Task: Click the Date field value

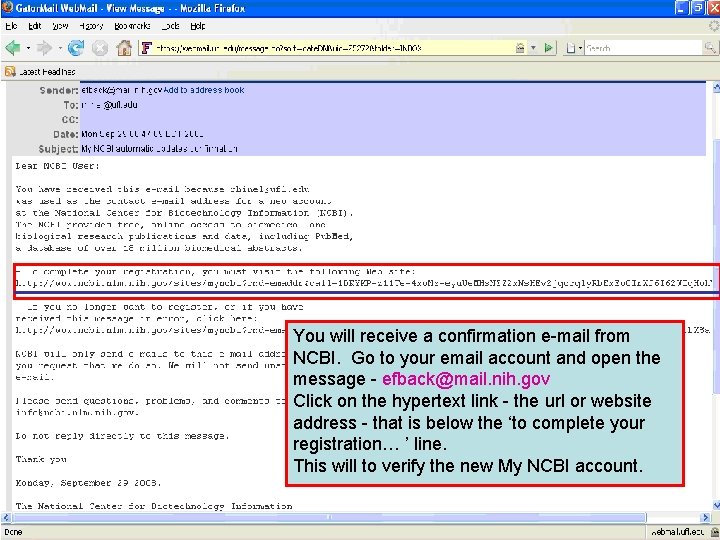Action: [142, 134]
